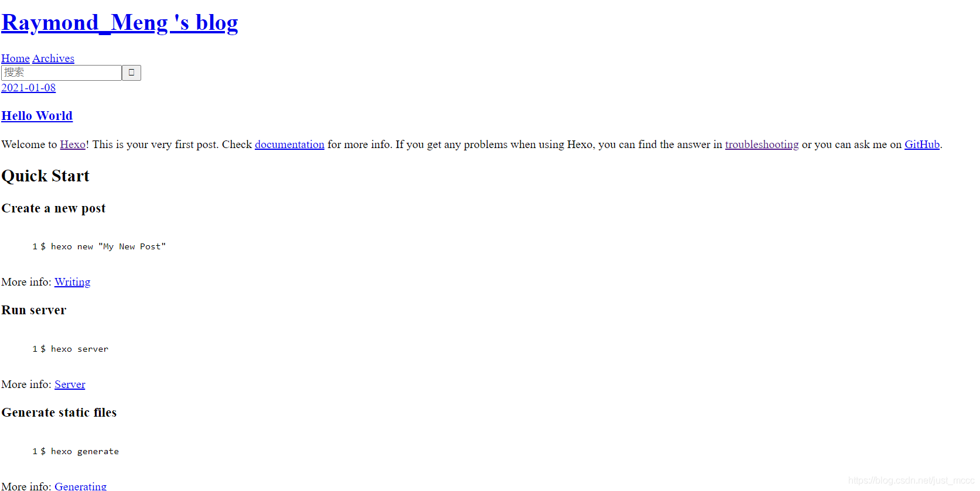
Task: Open Raymond_Meng's blog title link
Action: click(x=119, y=23)
